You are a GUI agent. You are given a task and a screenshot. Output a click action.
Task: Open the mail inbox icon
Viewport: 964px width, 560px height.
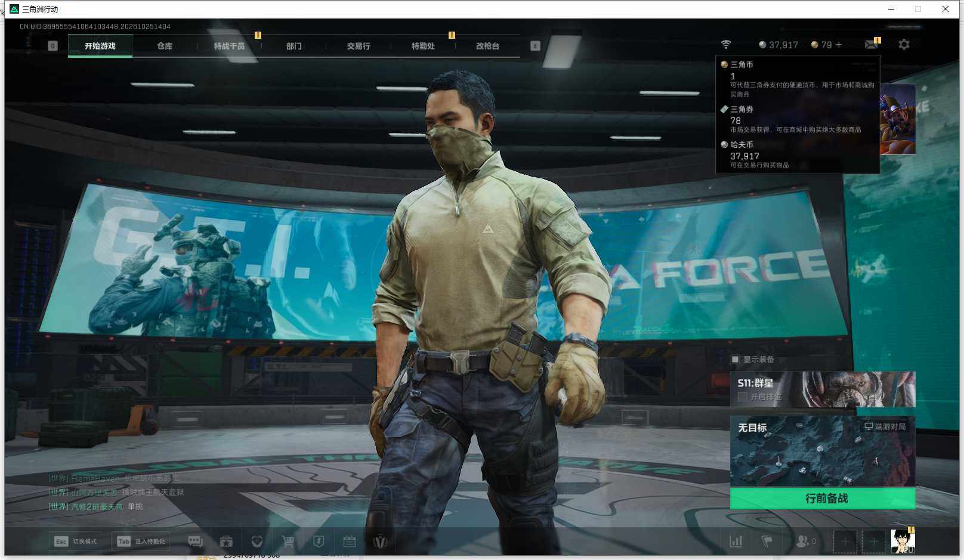point(871,45)
